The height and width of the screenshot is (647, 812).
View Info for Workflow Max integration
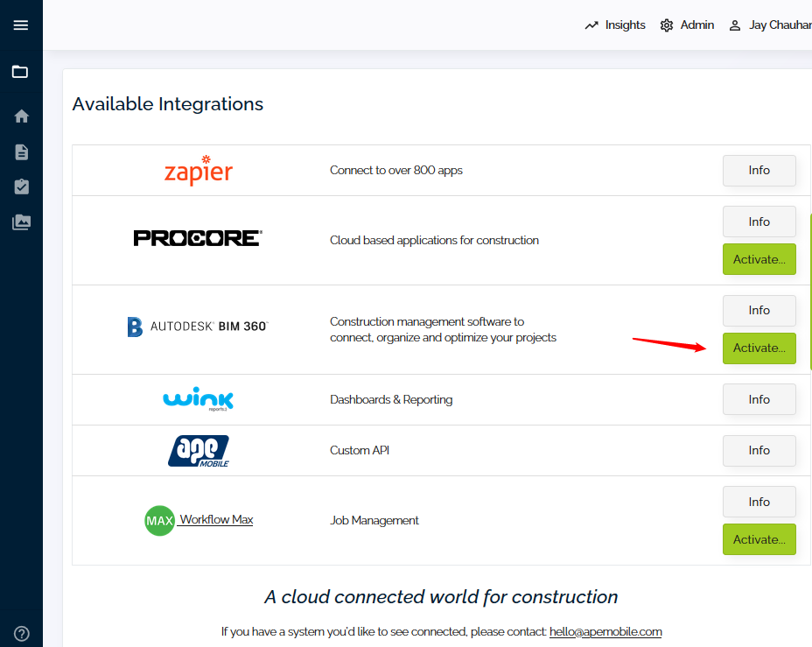(x=759, y=502)
